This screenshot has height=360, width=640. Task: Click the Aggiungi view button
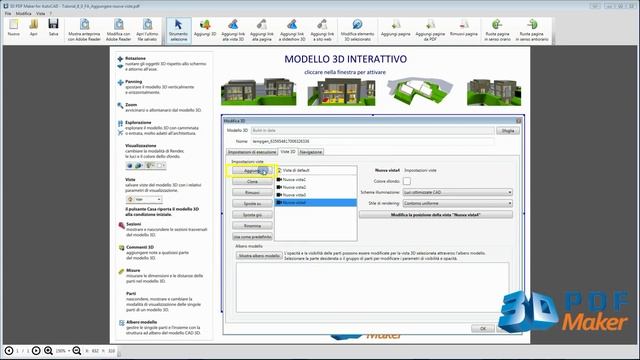pyautogui.click(x=252, y=171)
